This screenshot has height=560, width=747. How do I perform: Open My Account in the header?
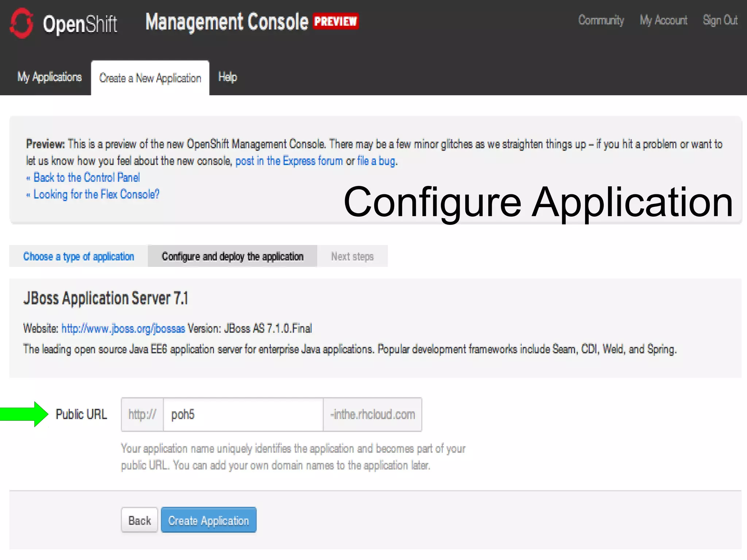point(663,20)
